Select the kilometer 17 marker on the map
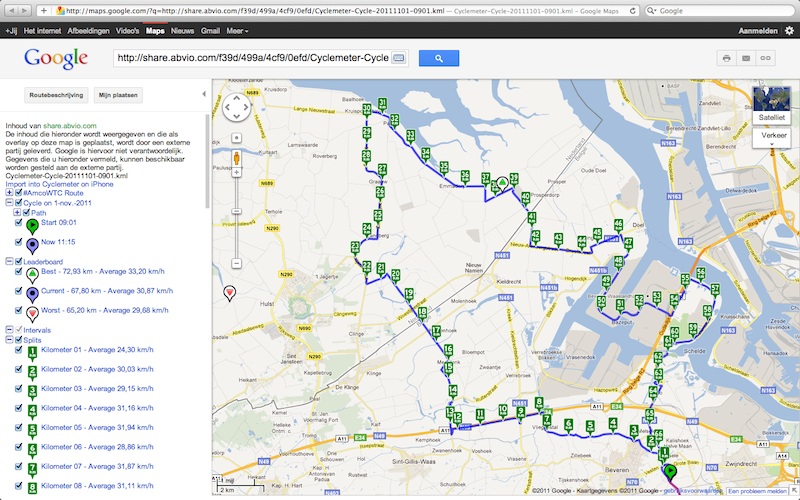The image size is (800, 500). pyautogui.click(x=436, y=332)
